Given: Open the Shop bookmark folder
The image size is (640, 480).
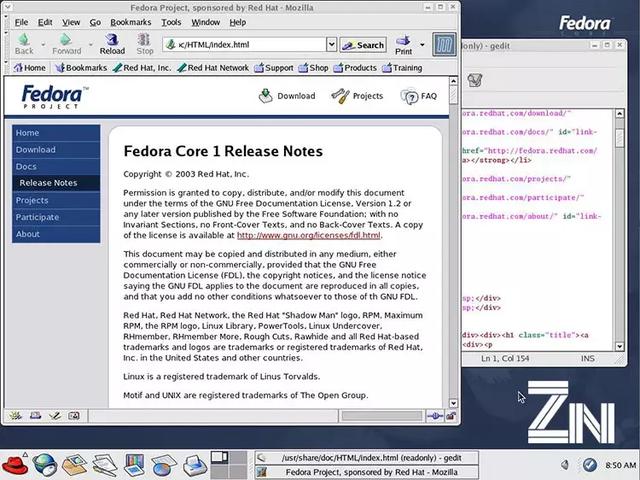Looking at the screenshot, I should 313,68.
